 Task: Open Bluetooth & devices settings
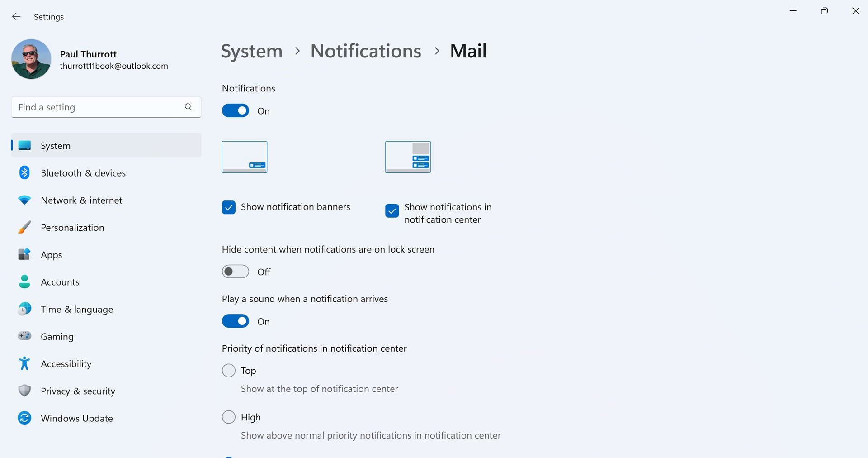click(83, 173)
